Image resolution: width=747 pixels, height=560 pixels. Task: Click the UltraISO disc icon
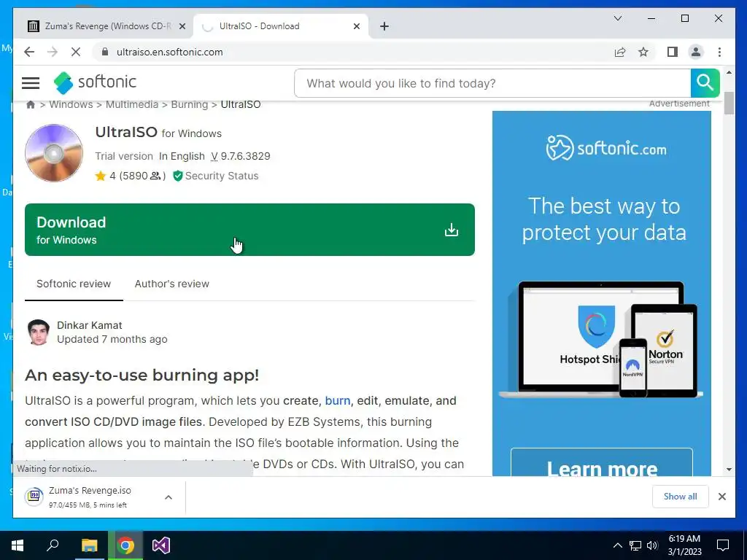coord(54,153)
